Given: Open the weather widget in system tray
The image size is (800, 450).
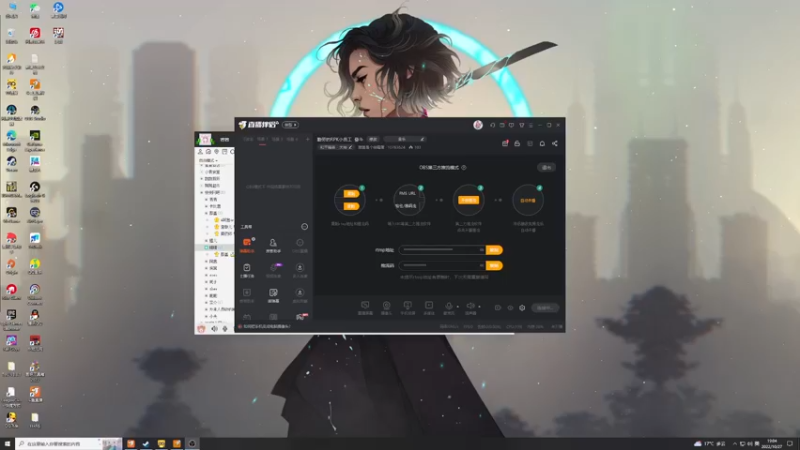Looking at the screenshot, I should pyautogui.click(x=710, y=444).
